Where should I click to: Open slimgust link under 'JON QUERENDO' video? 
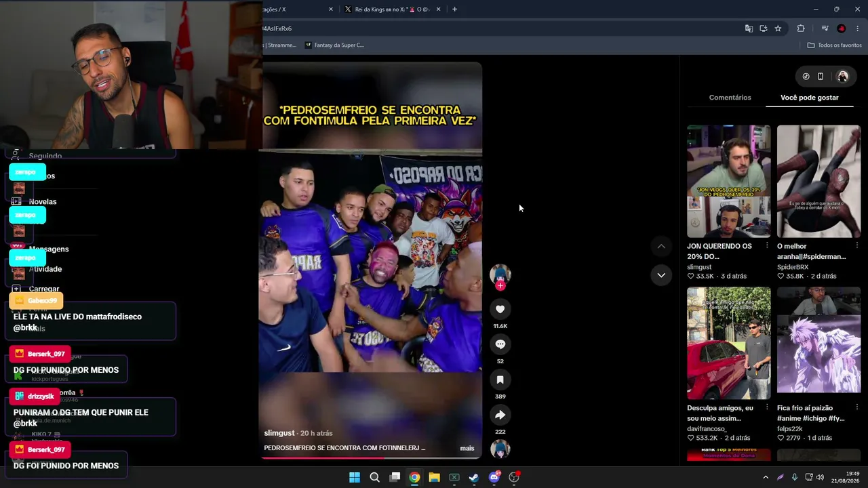(x=699, y=267)
